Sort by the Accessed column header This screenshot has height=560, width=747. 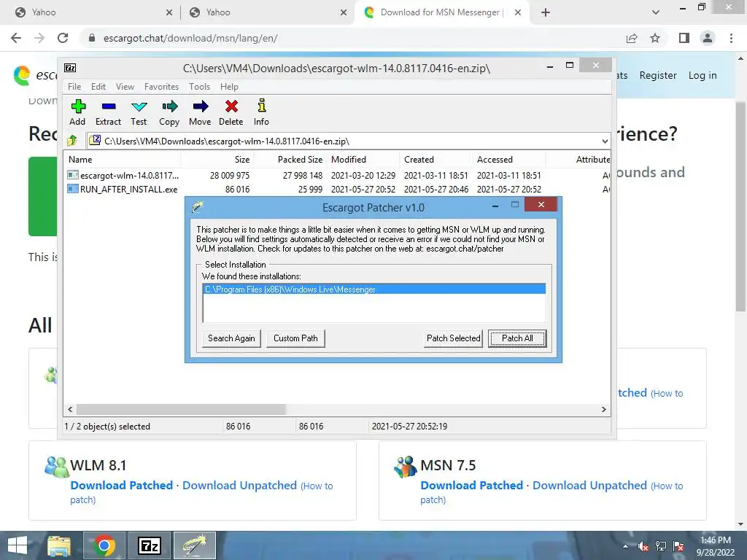point(508,160)
